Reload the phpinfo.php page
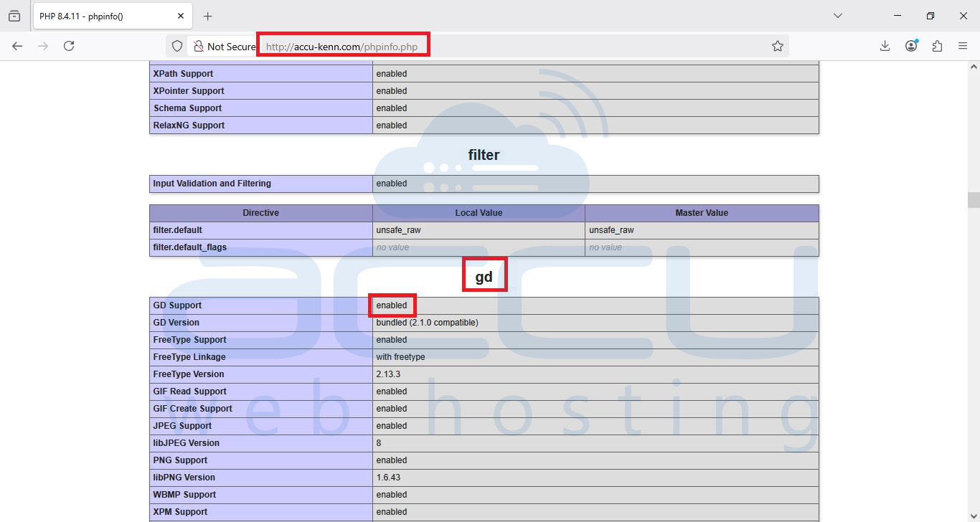Viewport: 980px width, 522px height. coord(69,45)
